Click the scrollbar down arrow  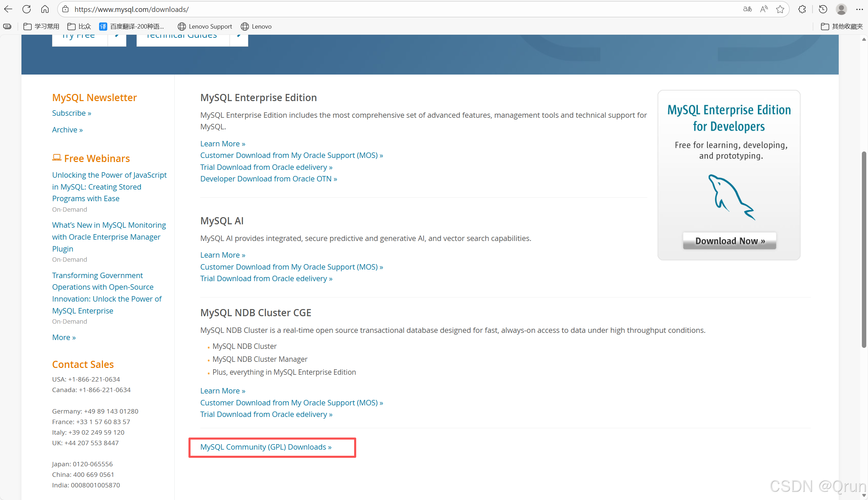(864, 495)
